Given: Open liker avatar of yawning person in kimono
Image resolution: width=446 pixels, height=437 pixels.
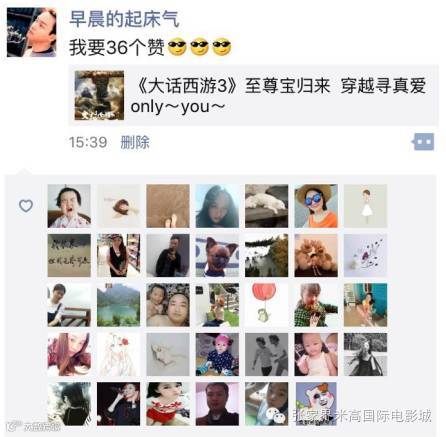Looking at the screenshot, I should 69,206.
